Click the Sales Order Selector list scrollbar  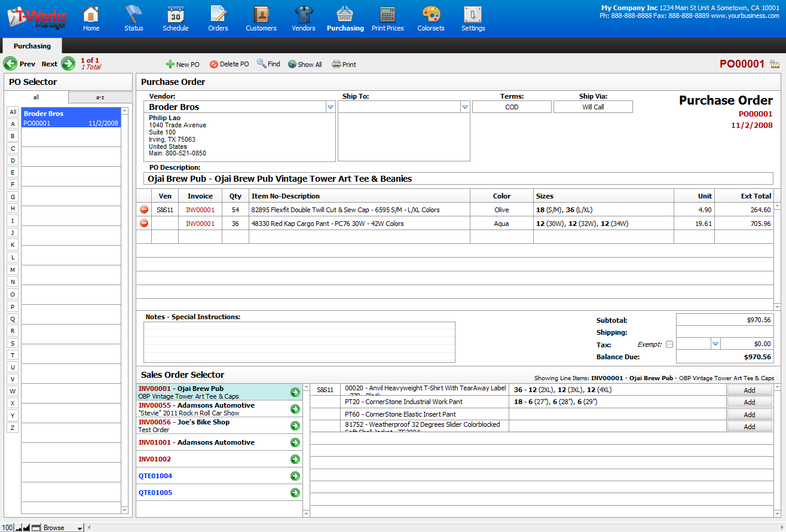[307, 450]
